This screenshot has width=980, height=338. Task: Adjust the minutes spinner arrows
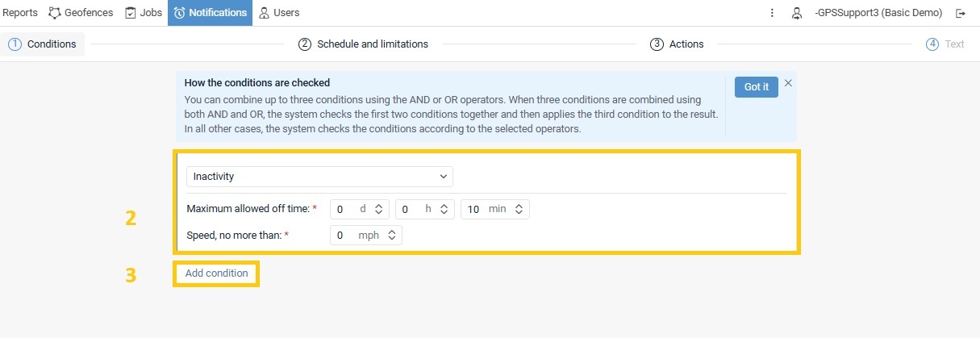519,210
